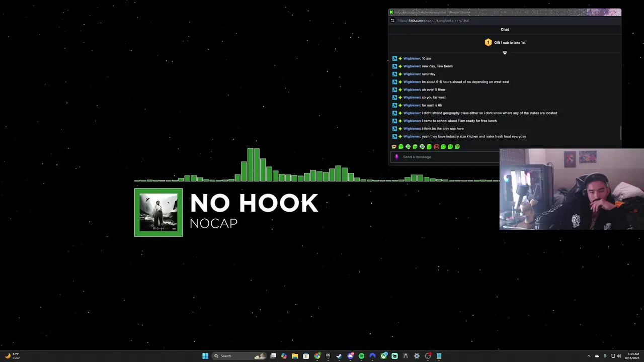Open volume speaker tray control

619,356
